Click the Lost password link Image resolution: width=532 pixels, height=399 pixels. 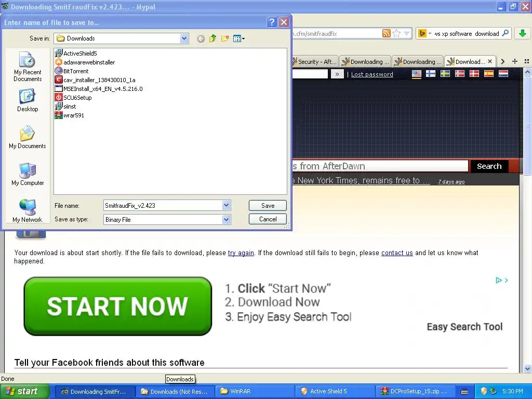tap(372, 74)
